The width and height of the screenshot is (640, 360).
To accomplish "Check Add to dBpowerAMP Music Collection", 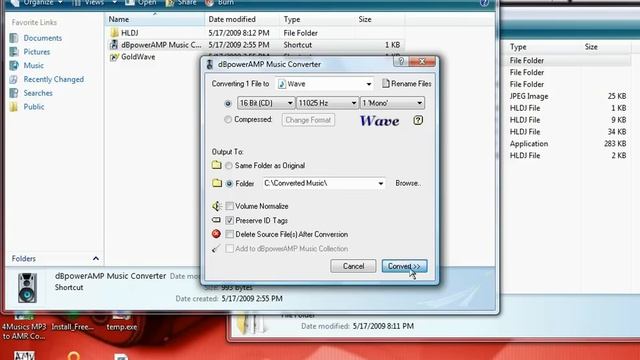I will tap(229, 249).
